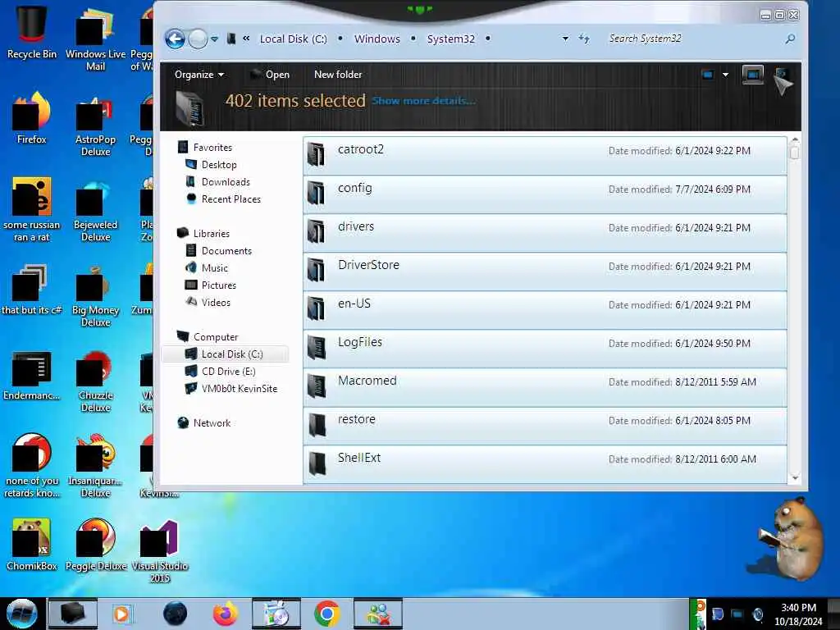Image resolution: width=840 pixels, height=630 pixels.
Task: Select Recycle Bin on the desktop
Action: (x=32, y=32)
